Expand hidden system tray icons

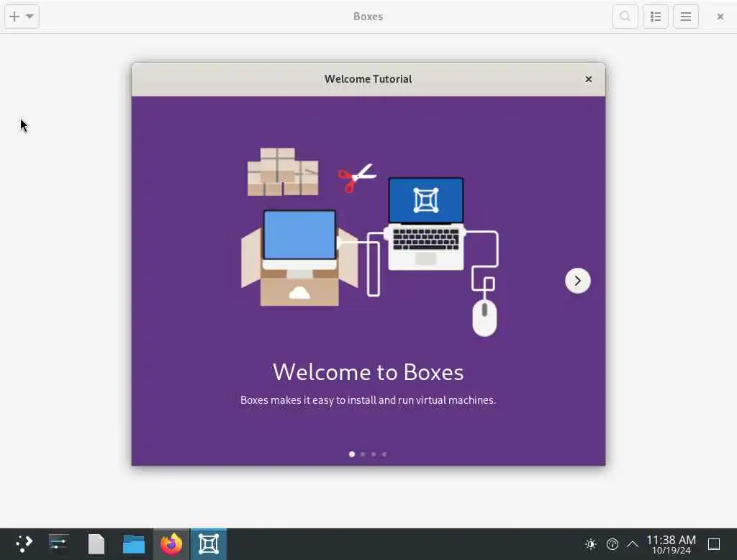pyautogui.click(x=633, y=544)
